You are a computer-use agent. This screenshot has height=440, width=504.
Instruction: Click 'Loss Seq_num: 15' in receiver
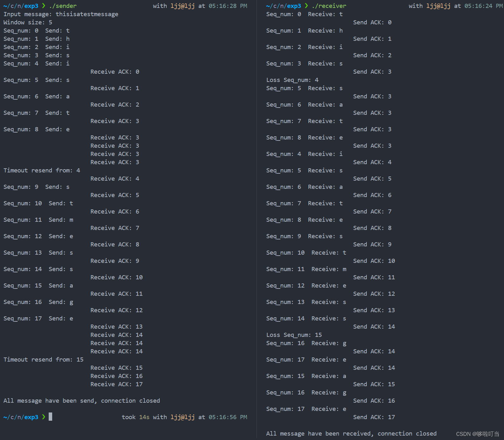coord(294,335)
